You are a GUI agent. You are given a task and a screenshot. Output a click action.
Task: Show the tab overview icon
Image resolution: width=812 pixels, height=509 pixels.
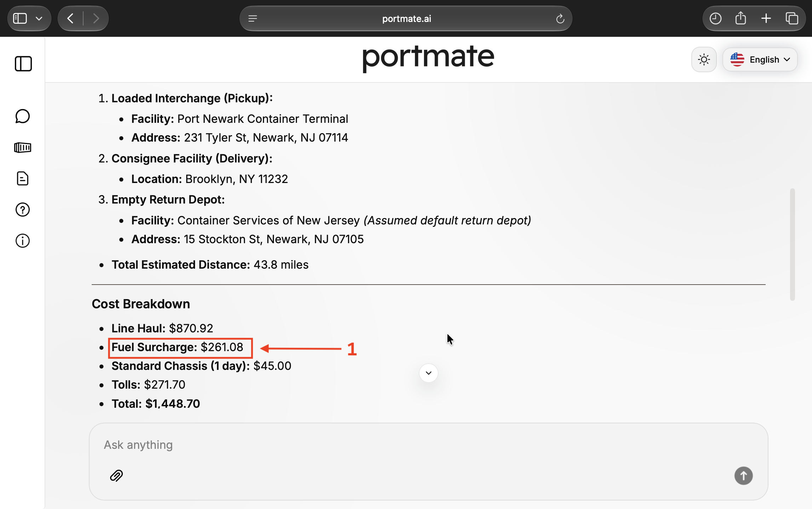coord(791,18)
